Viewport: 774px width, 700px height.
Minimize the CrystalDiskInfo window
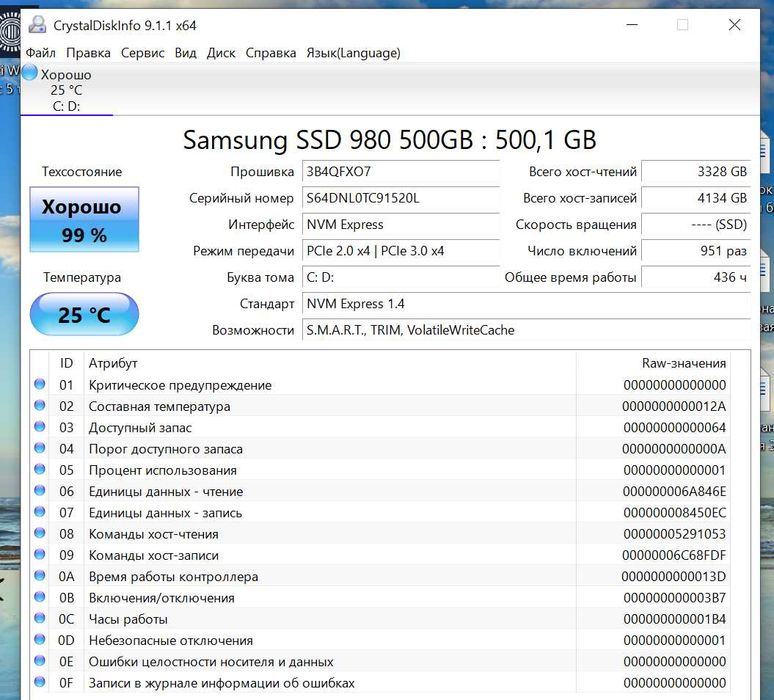pyautogui.click(x=632, y=25)
